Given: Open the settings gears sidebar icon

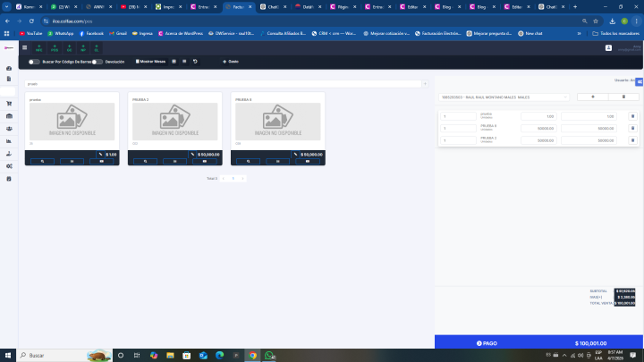Looking at the screenshot, I should pyautogui.click(x=9, y=166).
